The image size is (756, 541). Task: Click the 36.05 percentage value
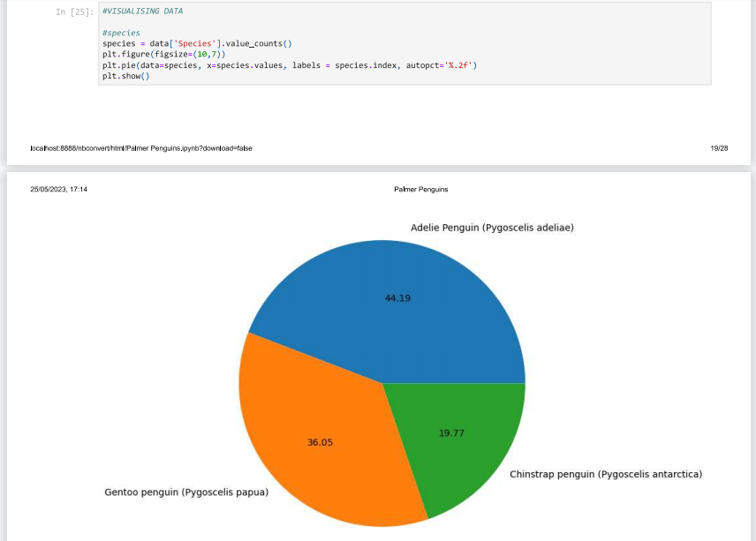click(320, 442)
